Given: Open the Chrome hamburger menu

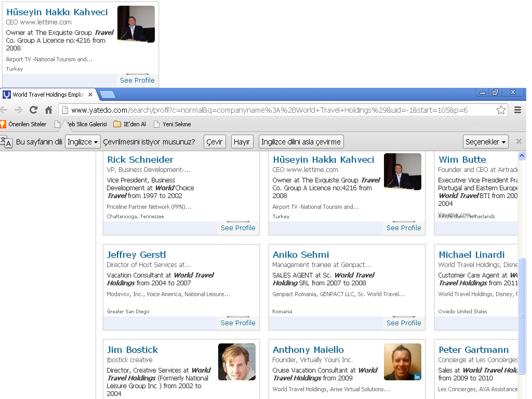Looking at the screenshot, I should point(518,110).
